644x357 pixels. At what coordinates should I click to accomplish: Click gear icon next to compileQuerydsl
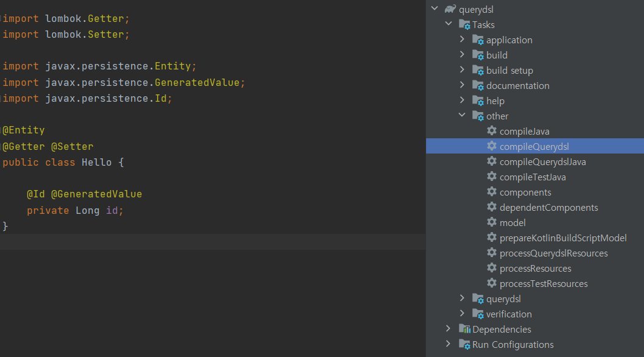click(492, 146)
